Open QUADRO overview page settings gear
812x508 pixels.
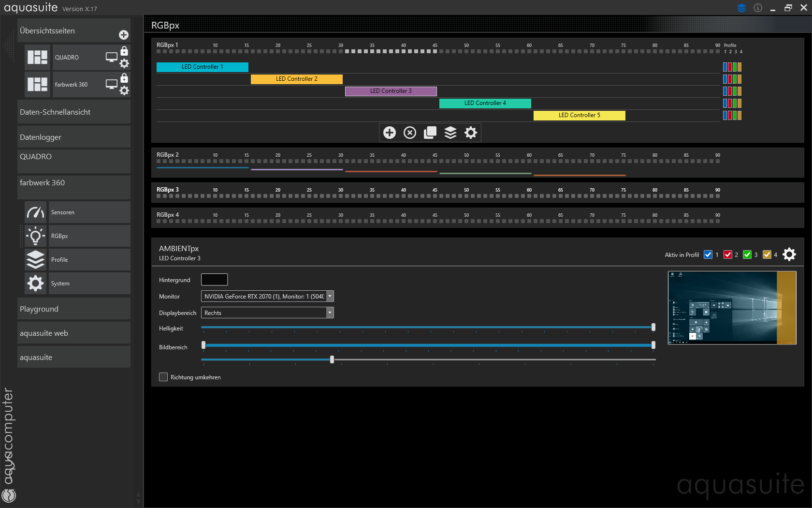coord(124,63)
